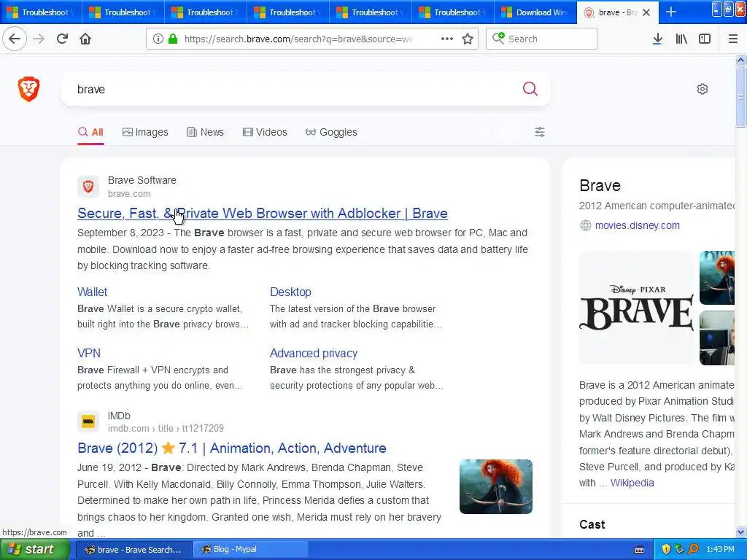
Task: Show site information icon in address bar
Action: (158, 39)
